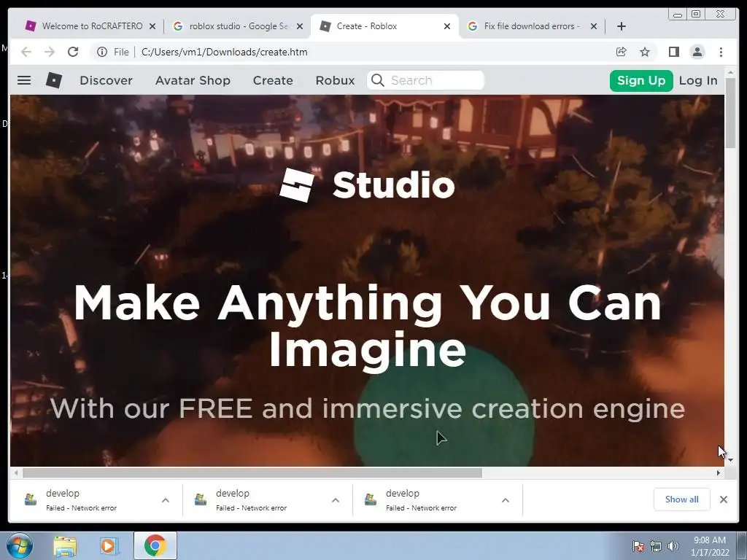Click the second failed develop download icon
Image resolution: width=747 pixels, height=560 pixels.
(201, 499)
